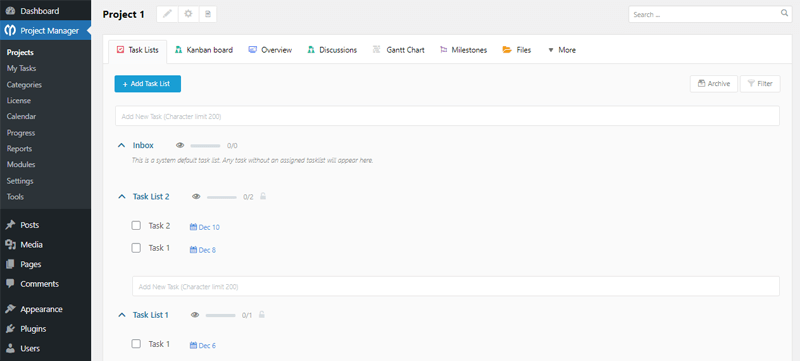Click the Gantt Chart tab icon
800x361 pixels.
(377, 49)
